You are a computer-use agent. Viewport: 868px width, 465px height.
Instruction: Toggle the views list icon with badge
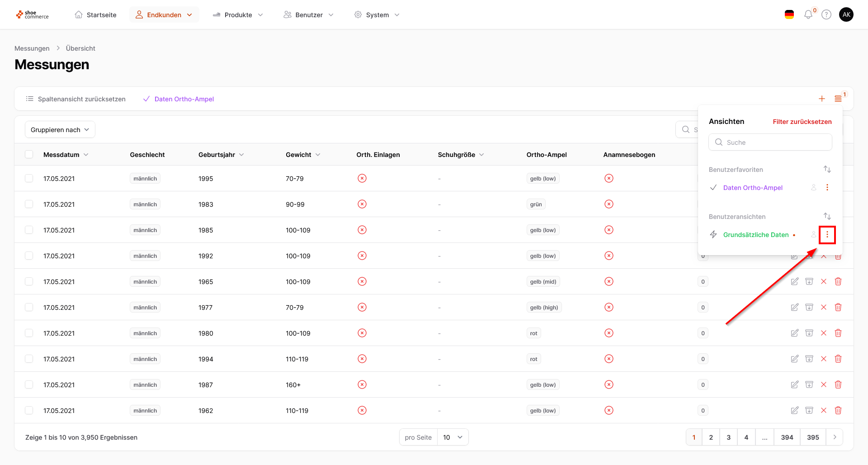[x=838, y=99]
